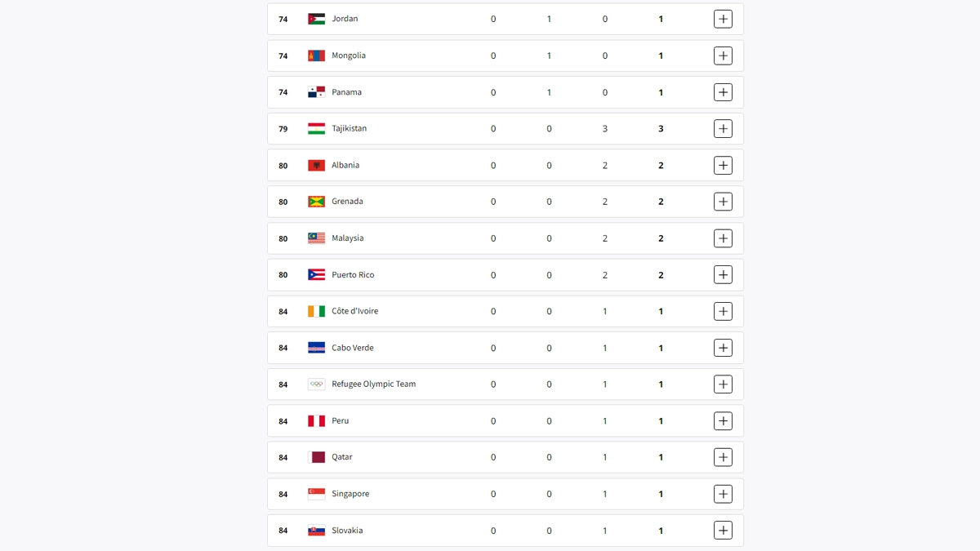
Task: Expand Jordan's medal details with plus button
Action: [723, 19]
